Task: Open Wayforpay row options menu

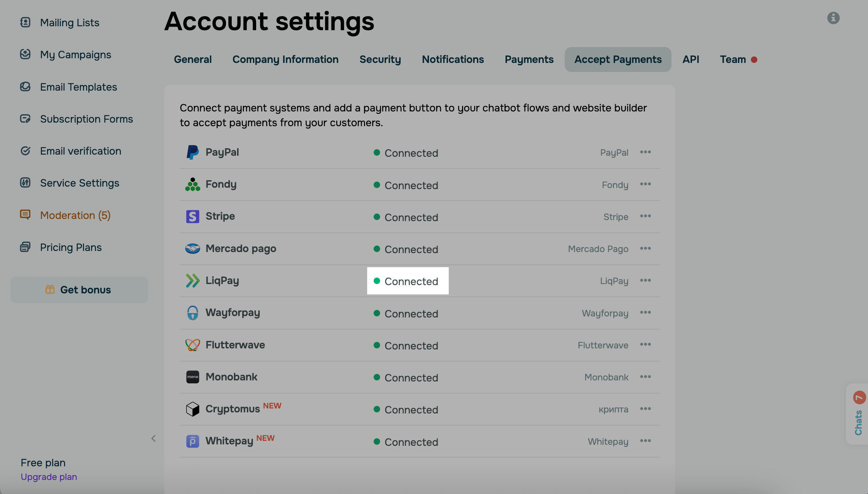Action: (645, 312)
